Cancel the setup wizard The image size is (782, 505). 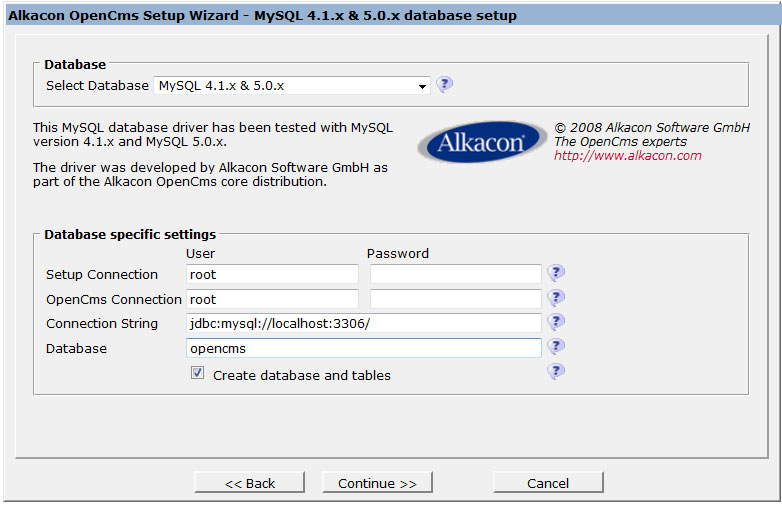pyautogui.click(x=548, y=483)
